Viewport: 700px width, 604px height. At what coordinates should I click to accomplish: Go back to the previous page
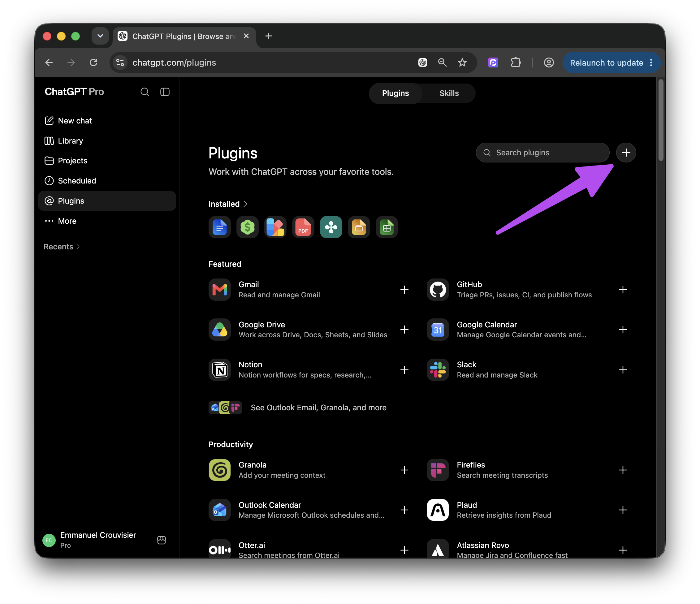click(x=49, y=63)
